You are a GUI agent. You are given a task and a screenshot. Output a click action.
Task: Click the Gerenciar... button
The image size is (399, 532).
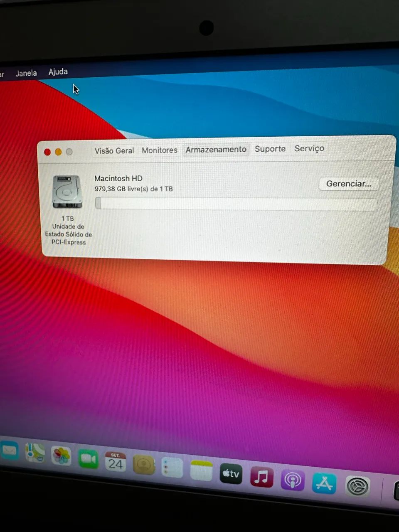pos(349,184)
